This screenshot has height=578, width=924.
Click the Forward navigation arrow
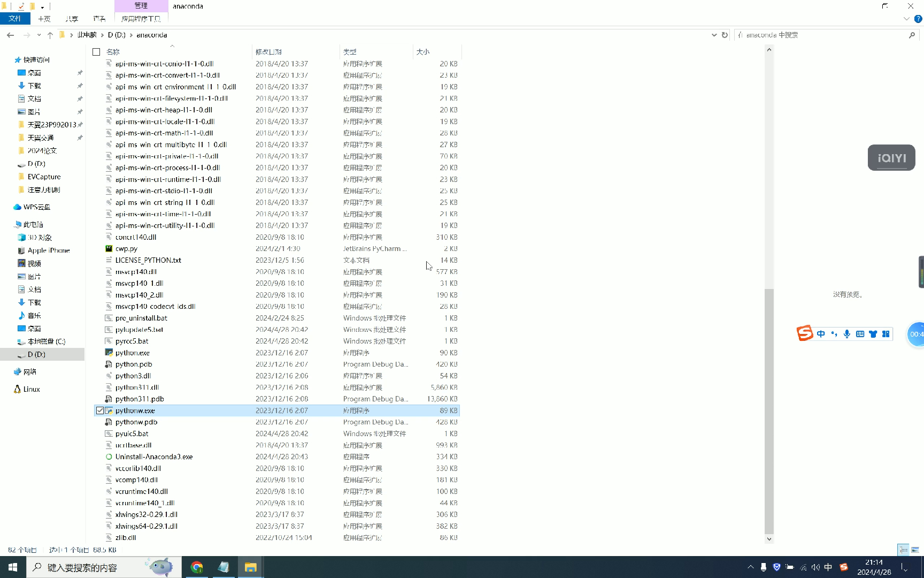pos(27,35)
